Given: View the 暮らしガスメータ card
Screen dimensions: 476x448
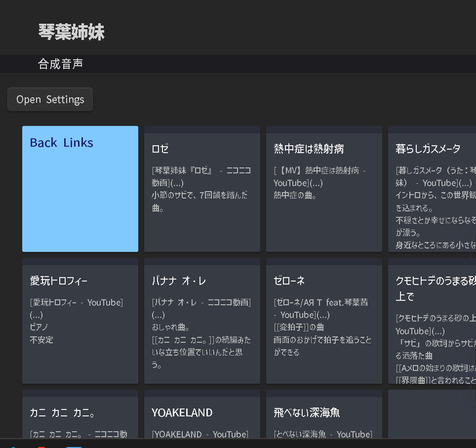Looking at the screenshot, I should pos(431,190).
